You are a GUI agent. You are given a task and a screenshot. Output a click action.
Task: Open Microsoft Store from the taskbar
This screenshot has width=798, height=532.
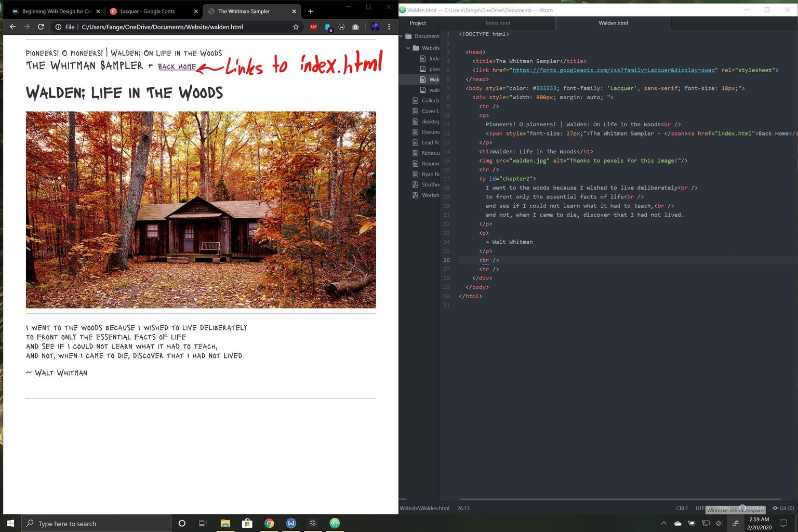pos(247,523)
